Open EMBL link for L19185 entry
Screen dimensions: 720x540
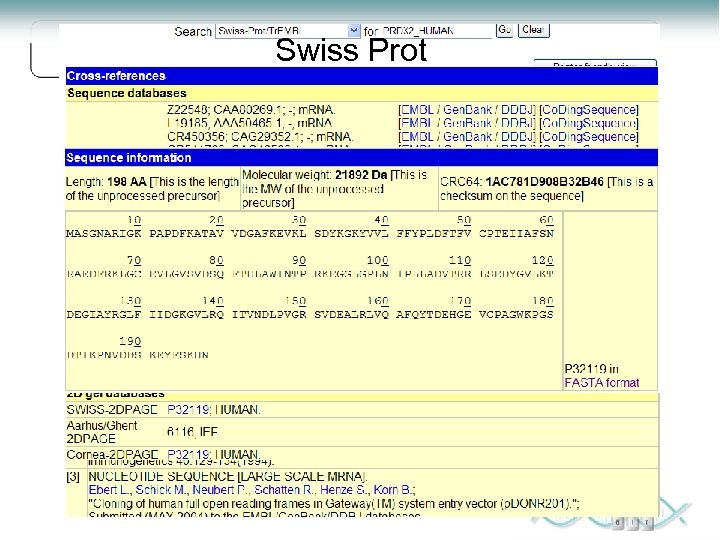[418, 123]
